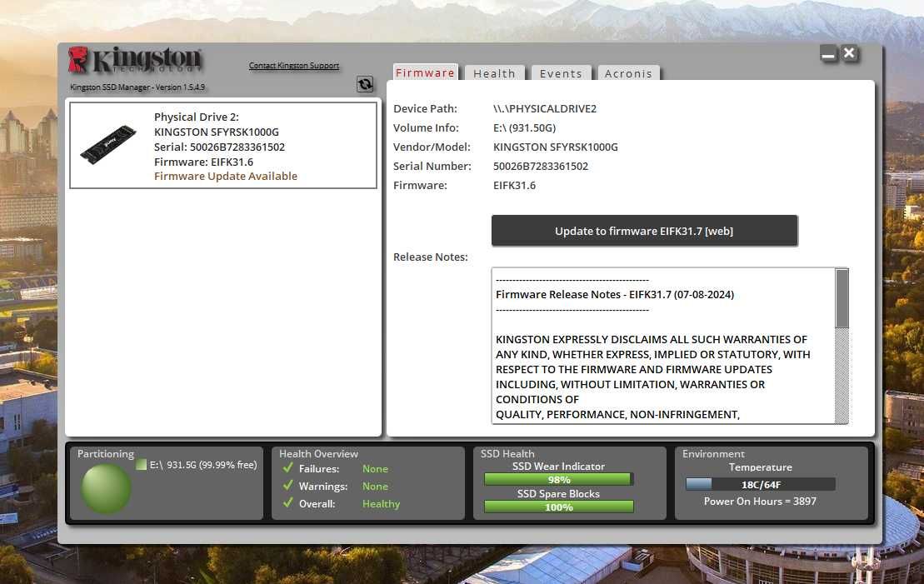Click Update to firmware EIFK31.7 button
This screenshot has height=584, width=924.
(x=644, y=231)
